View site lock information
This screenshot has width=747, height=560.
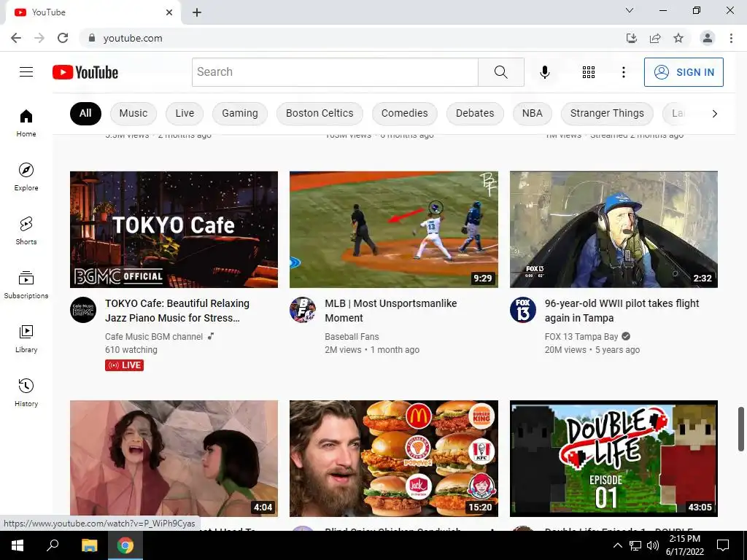click(92, 38)
